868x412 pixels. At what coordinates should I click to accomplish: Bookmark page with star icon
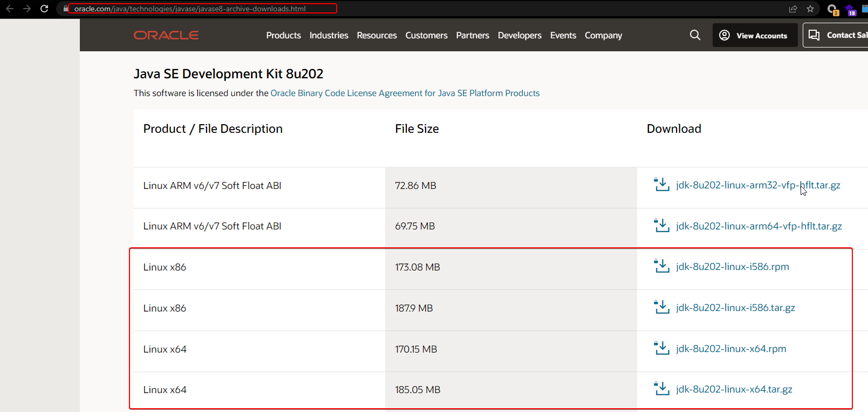[x=810, y=9]
